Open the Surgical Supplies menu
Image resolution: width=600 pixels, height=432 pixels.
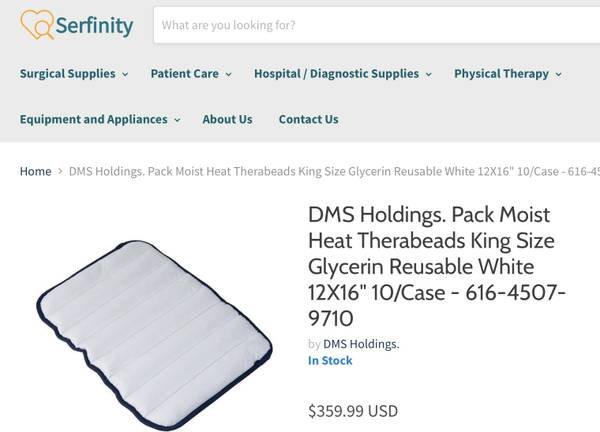pyautogui.click(x=68, y=73)
